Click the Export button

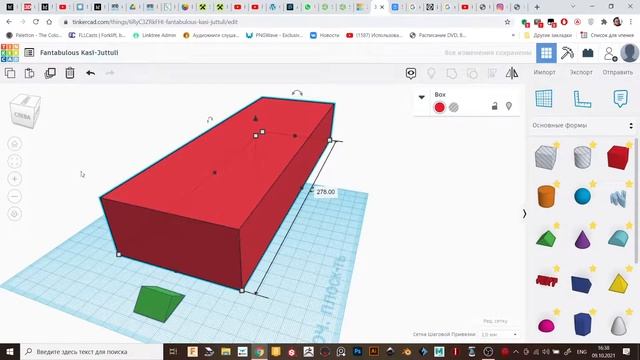coord(581,72)
